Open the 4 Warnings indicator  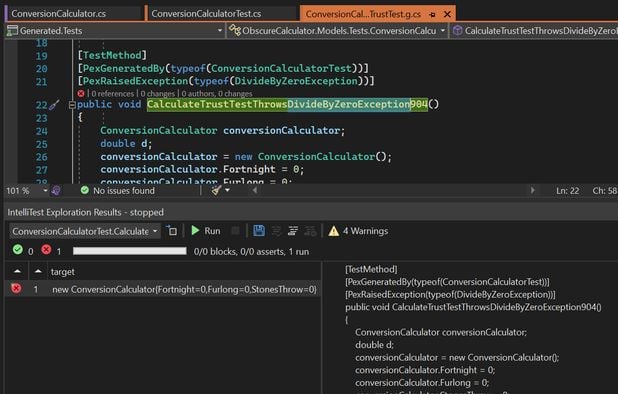tap(358, 231)
